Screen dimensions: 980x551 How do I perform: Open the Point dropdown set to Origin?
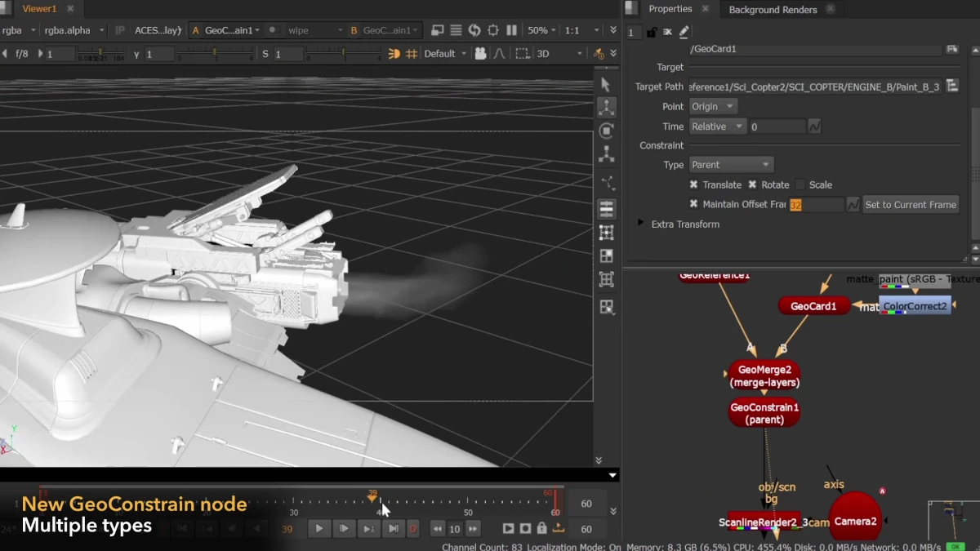(x=713, y=107)
